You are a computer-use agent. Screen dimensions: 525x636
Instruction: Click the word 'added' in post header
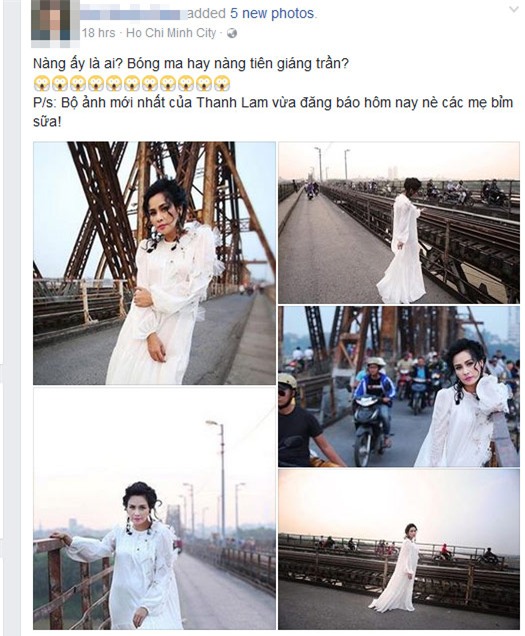[x=207, y=13]
